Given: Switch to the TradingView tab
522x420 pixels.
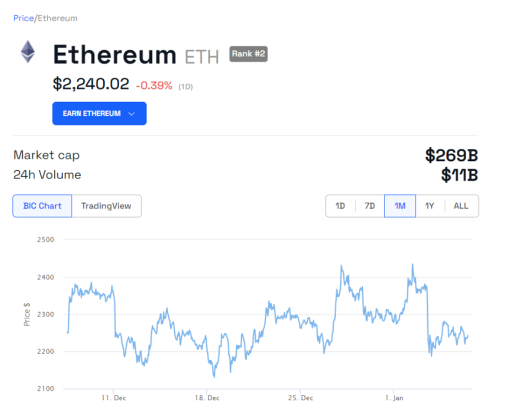Looking at the screenshot, I should point(106,206).
